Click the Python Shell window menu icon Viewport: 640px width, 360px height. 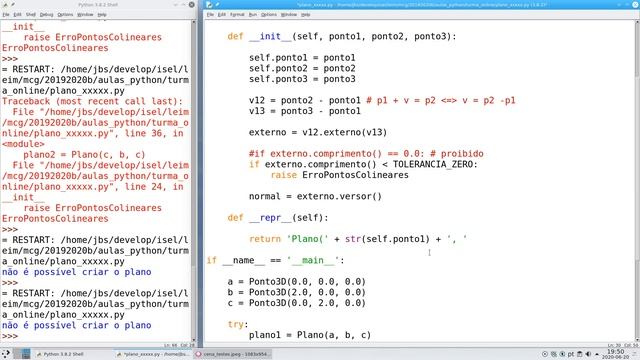tap(5, 5)
